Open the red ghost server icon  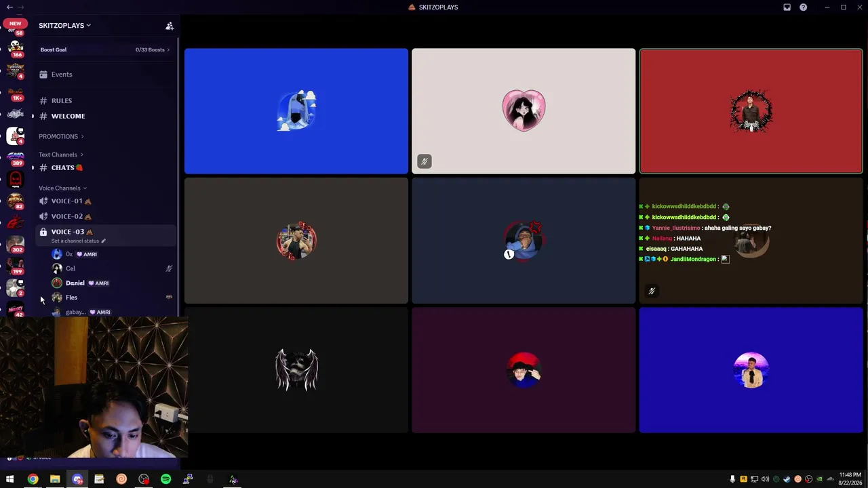15,179
